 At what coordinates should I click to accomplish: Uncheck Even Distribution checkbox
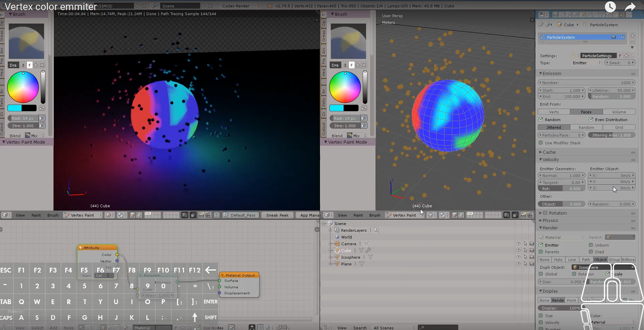pyautogui.click(x=591, y=119)
